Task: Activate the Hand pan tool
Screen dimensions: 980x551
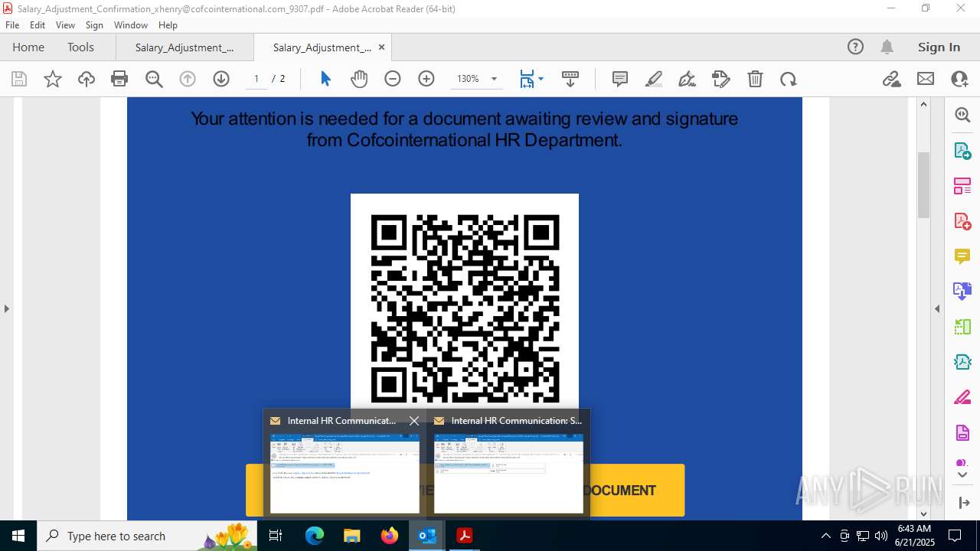Action: (x=359, y=79)
